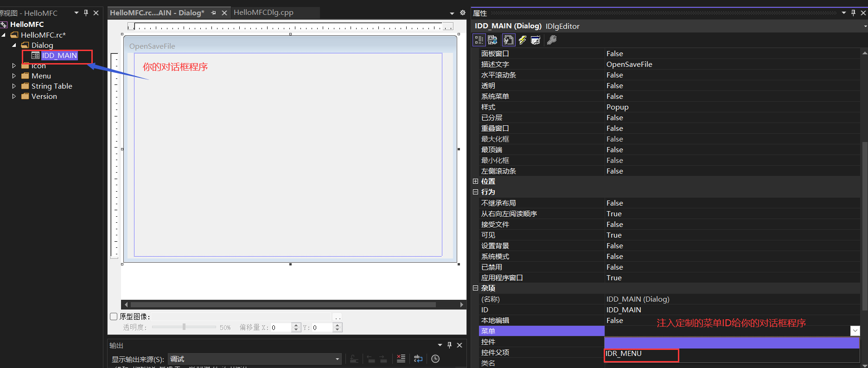Expand the 位置 property category
The height and width of the screenshot is (368, 868).
pos(475,181)
